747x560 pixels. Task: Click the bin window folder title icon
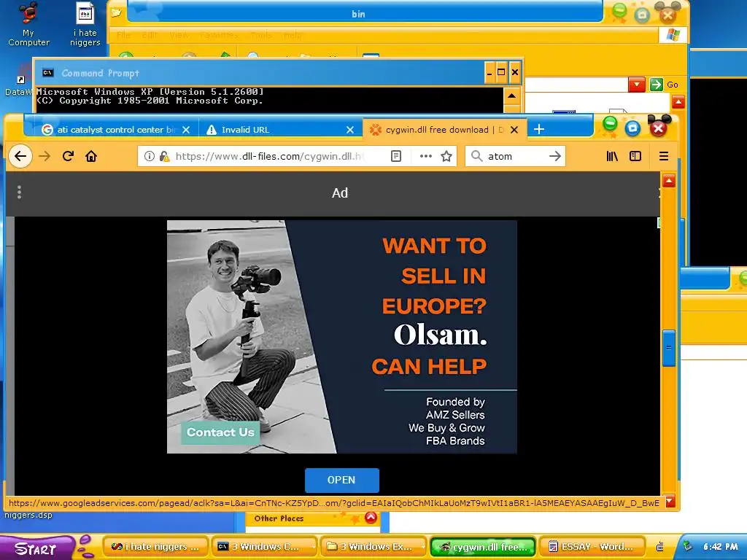(x=116, y=13)
